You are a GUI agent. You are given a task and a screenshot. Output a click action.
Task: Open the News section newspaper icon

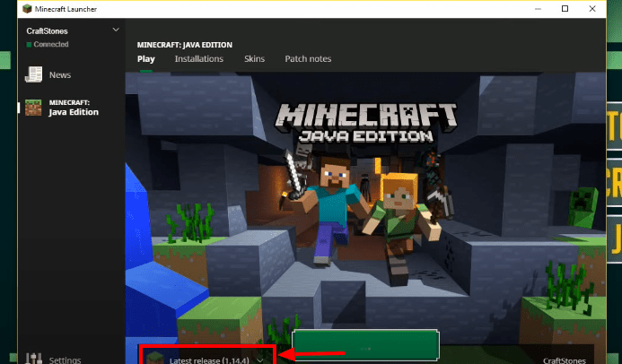34,74
